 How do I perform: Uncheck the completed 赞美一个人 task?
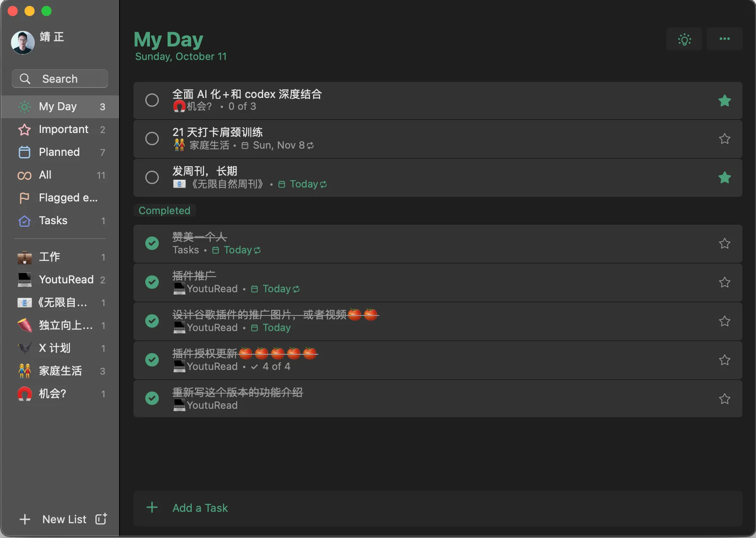click(152, 243)
